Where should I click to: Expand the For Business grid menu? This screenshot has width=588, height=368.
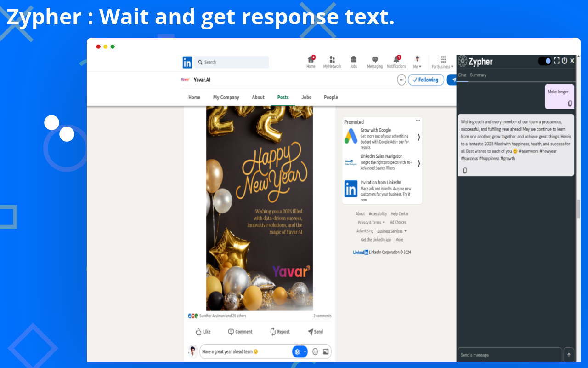443,62
